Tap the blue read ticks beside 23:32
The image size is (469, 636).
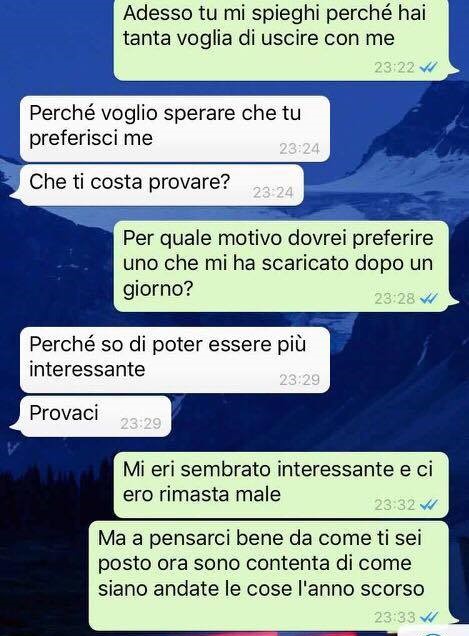[428, 505]
